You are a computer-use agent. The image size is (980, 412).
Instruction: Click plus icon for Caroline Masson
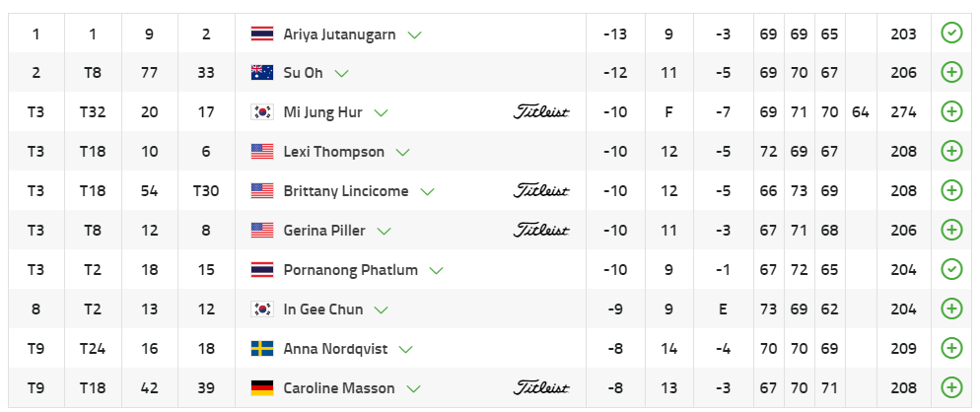pyautogui.click(x=951, y=388)
